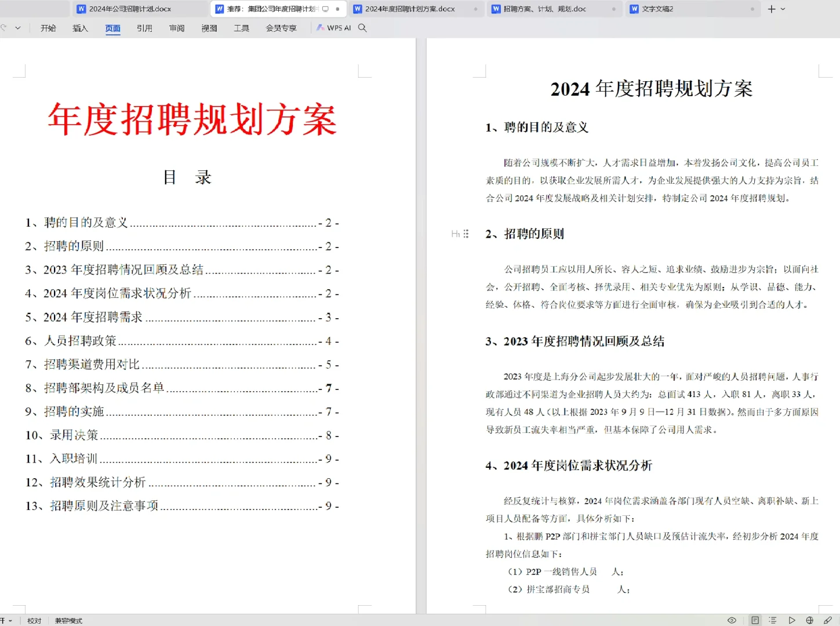Click 校对 in the status bar
The width and height of the screenshot is (840, 626).
(x=34, y=621)
